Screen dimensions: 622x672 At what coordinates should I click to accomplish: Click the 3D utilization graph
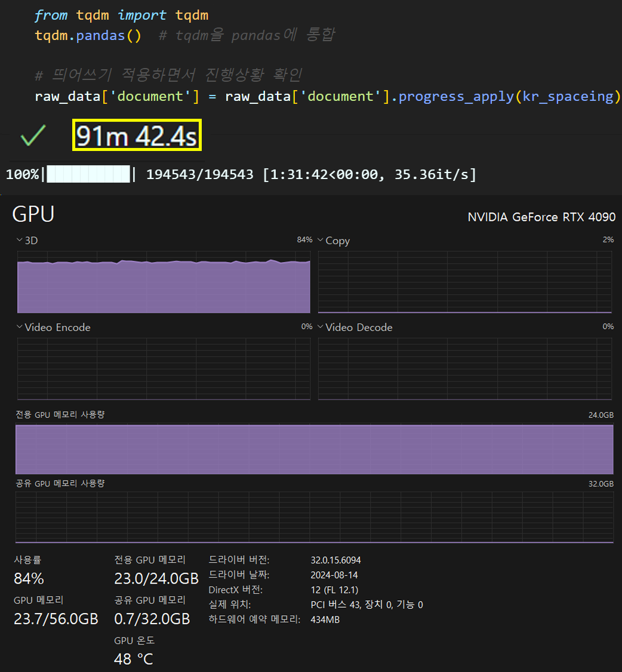tap(164, 282)
